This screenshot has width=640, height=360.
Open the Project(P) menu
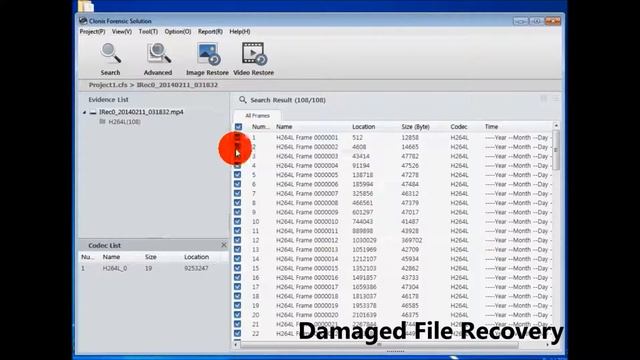click(x=92, y=31)
